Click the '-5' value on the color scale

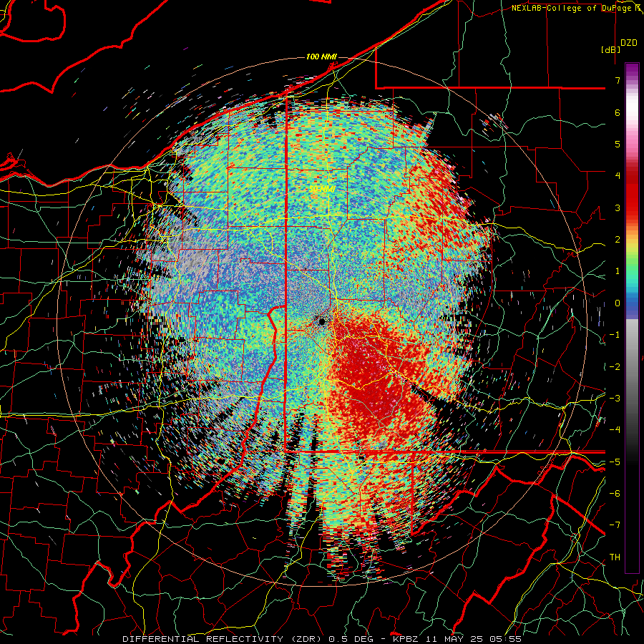(x=615, y=462)
